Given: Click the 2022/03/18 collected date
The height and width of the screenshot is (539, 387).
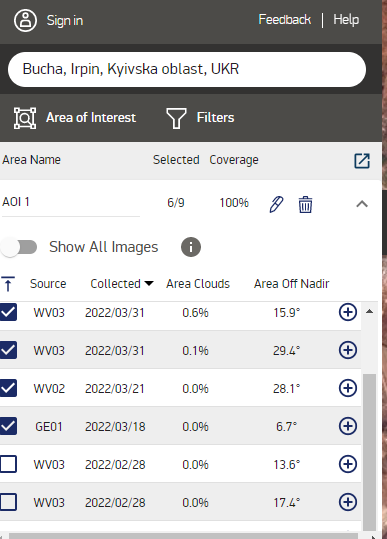Looking at the screenshot, I should coord(115,427).
